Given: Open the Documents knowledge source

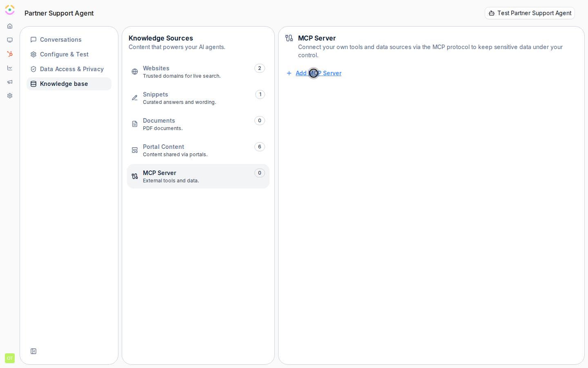Looking at the screenshot, I should pos(198,124).
